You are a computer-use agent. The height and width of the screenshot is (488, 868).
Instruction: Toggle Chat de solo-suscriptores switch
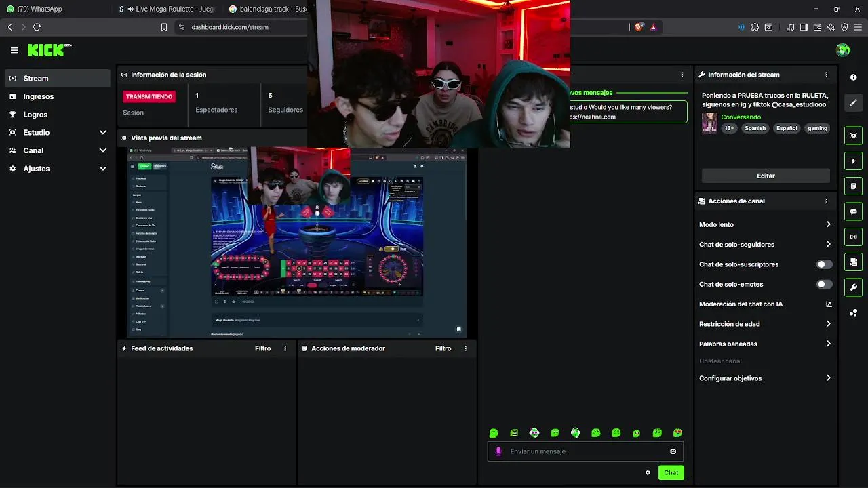coord(824,264)
